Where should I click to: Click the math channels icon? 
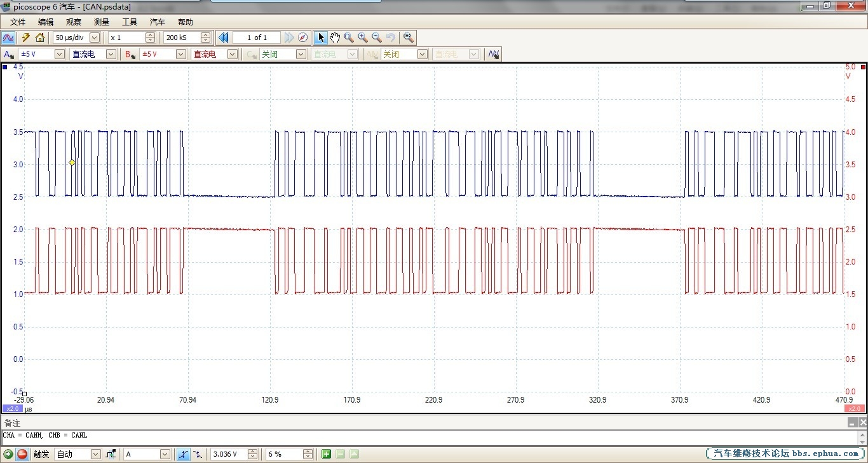tap(494, 54)
